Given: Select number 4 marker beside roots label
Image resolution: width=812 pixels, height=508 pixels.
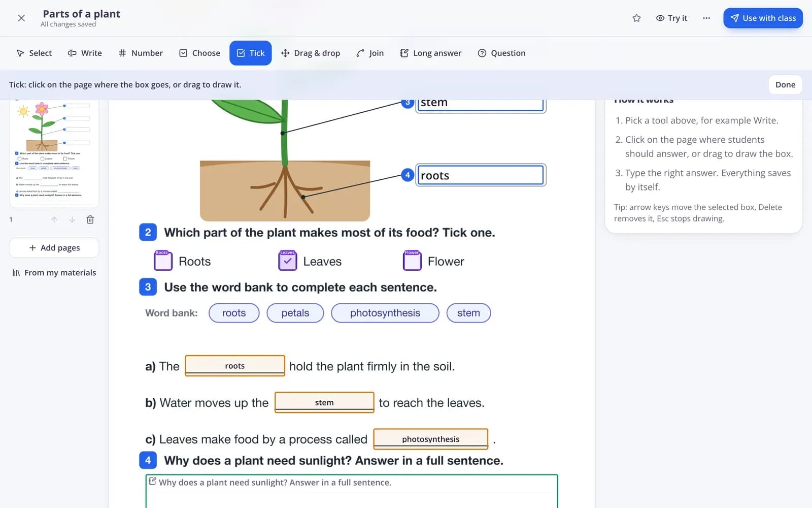Looking at the screenshot, I should tap(408, 175).
